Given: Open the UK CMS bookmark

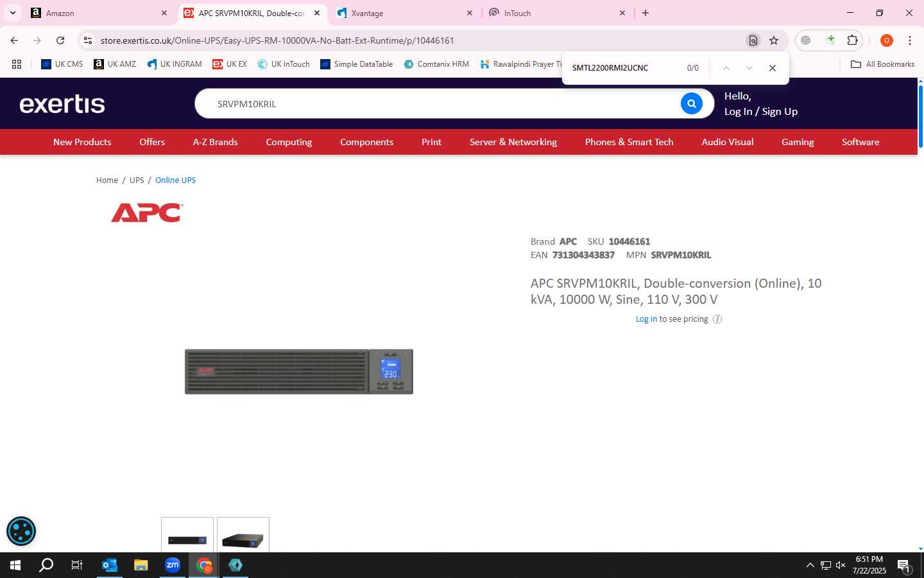Looking at the screenshot, I should click(x=62, y=64).
